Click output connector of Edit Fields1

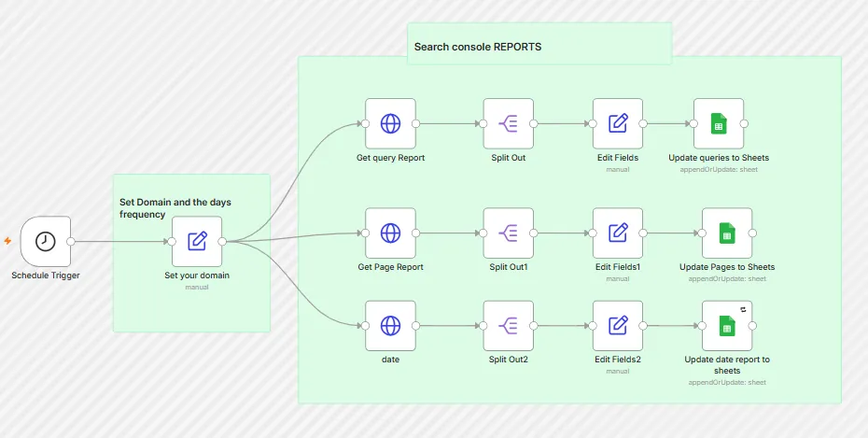click(x=643, y=233)
